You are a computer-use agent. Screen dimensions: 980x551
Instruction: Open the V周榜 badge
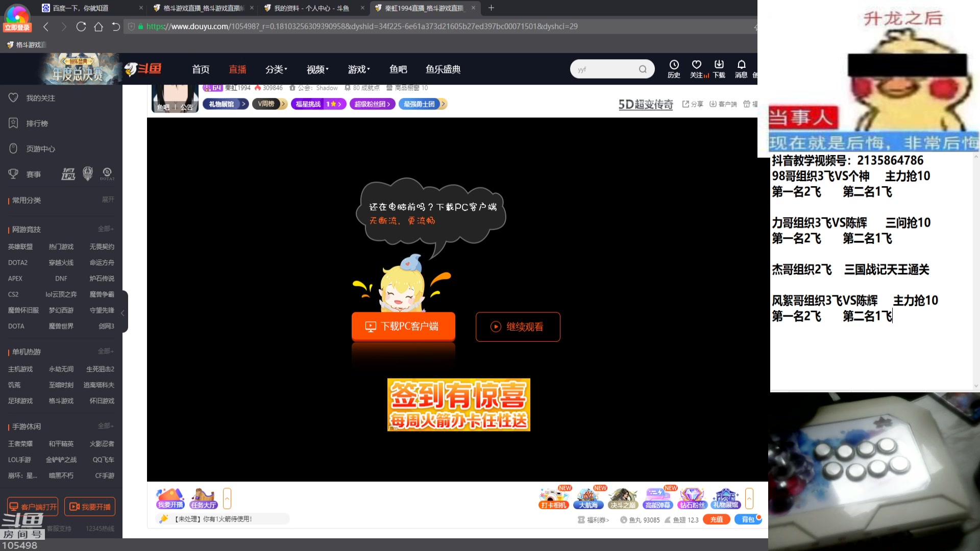tap(270, 104)
